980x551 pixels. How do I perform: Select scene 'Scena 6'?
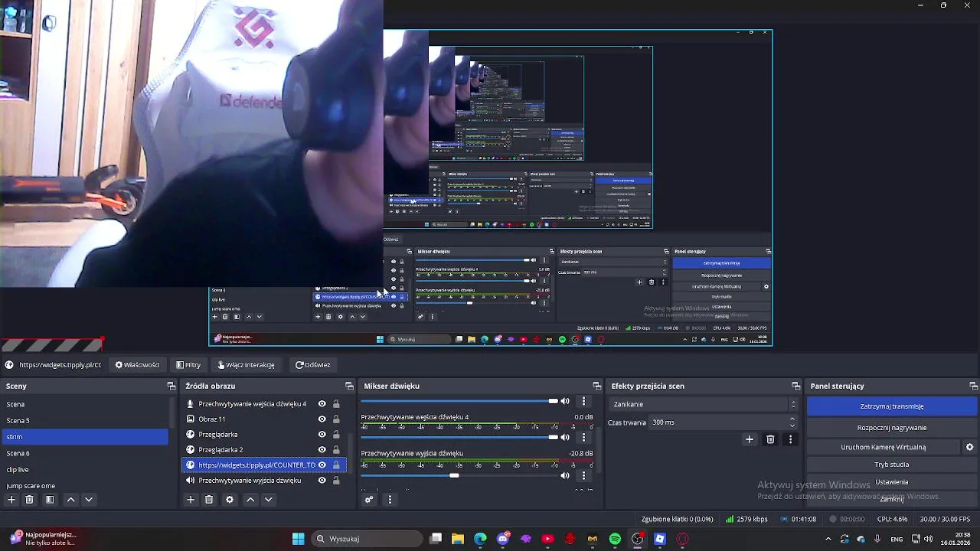pos(84,454)
